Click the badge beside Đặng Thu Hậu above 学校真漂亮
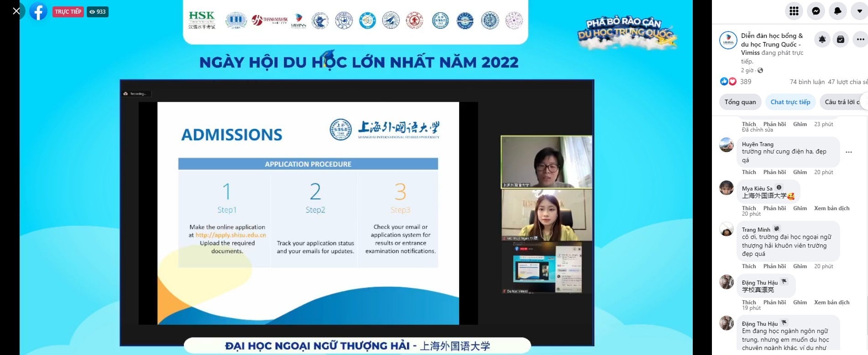Image resolution: width=868 pixels, height=355 pixels. 784,281
